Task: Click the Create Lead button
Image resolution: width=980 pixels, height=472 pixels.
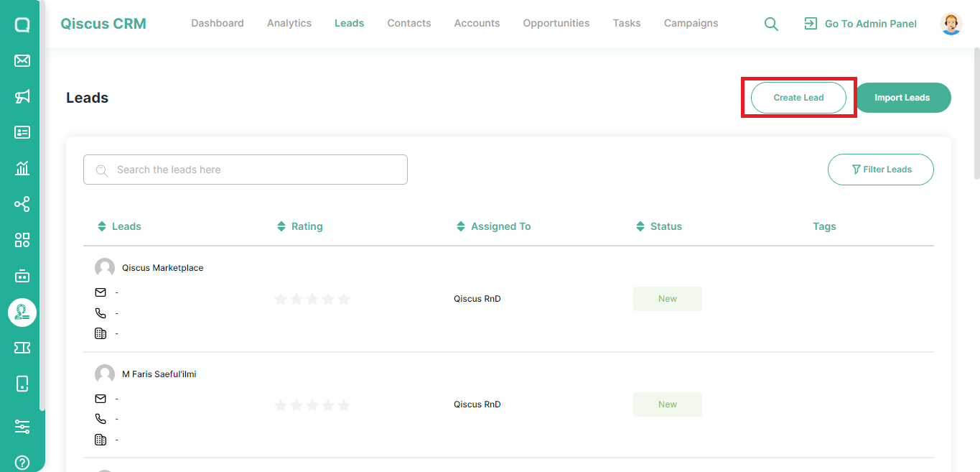Action: point(798,98)
